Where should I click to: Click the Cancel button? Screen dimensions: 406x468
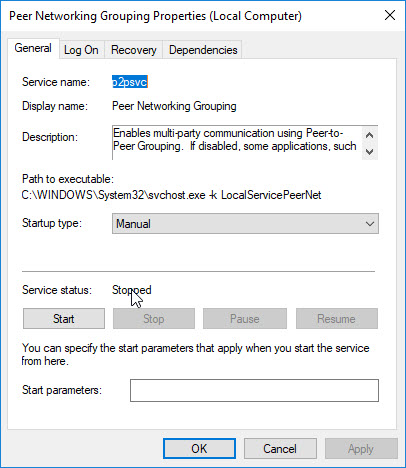[x=280, y=448]
